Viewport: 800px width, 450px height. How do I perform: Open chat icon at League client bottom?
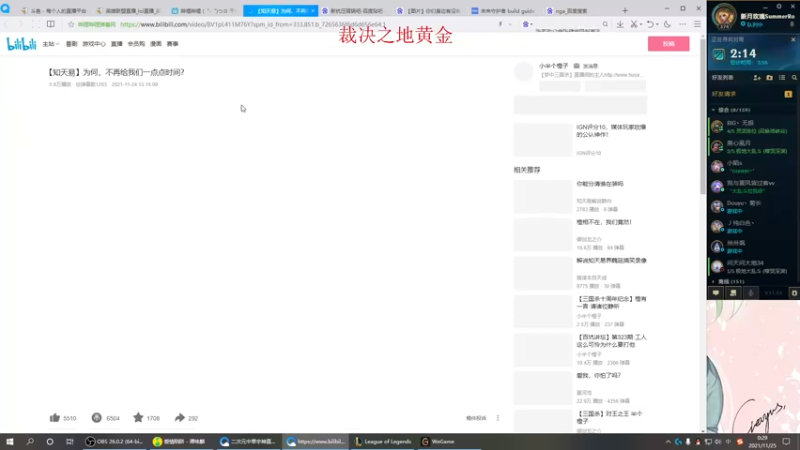click(x=716, y=293)
